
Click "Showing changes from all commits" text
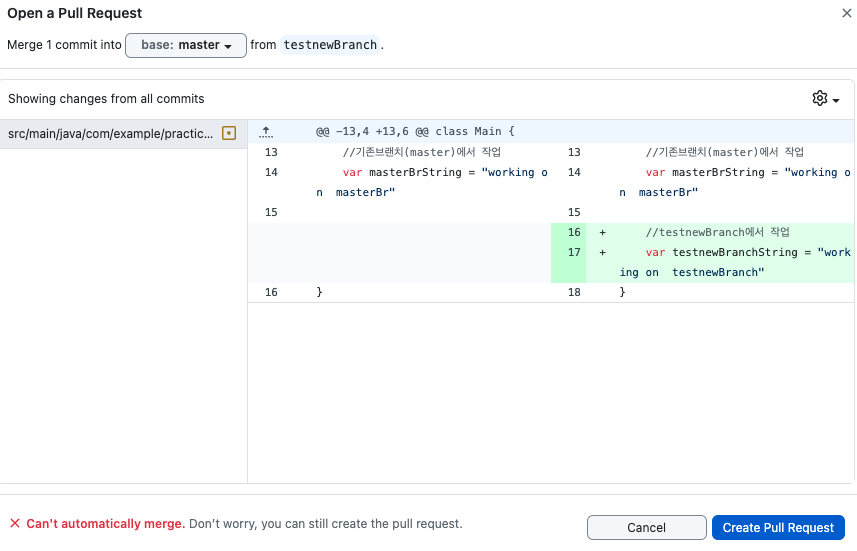(x=106, y=99)
